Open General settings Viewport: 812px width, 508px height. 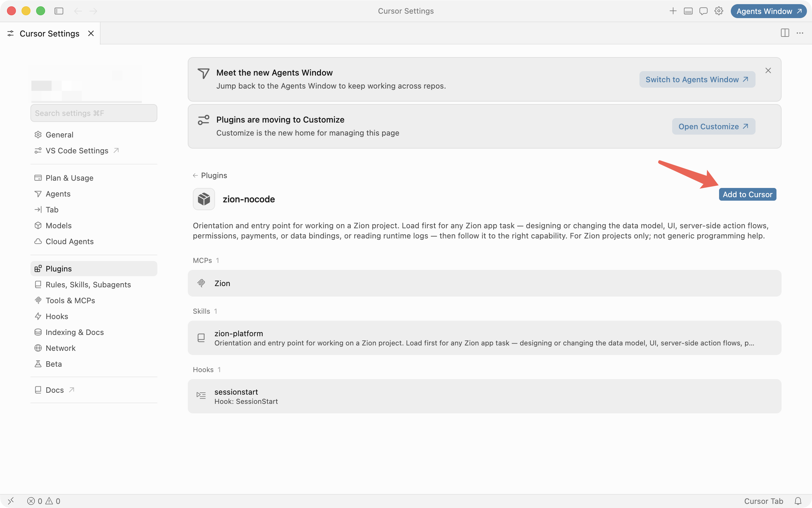[x=94, y=135]
